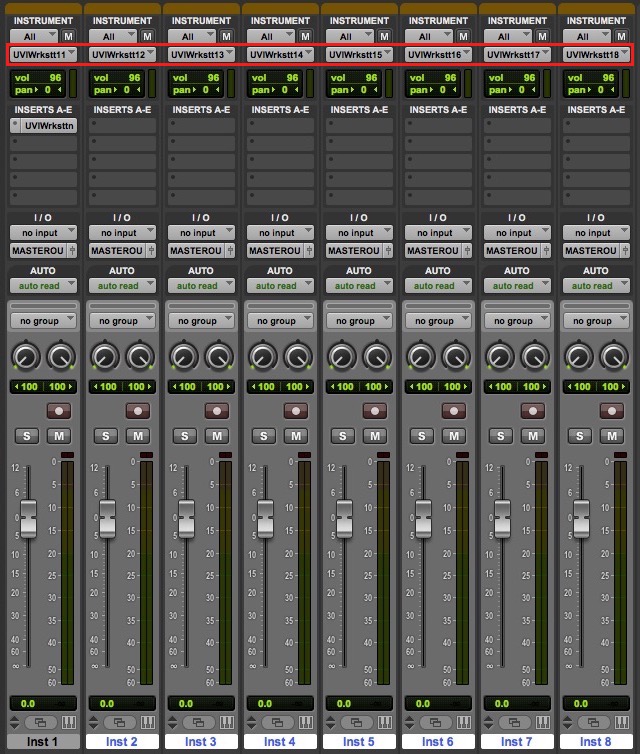Open the Inst 7 instrument view keyboard icon
Screen dimensions: 640x754
pos(542,722)
